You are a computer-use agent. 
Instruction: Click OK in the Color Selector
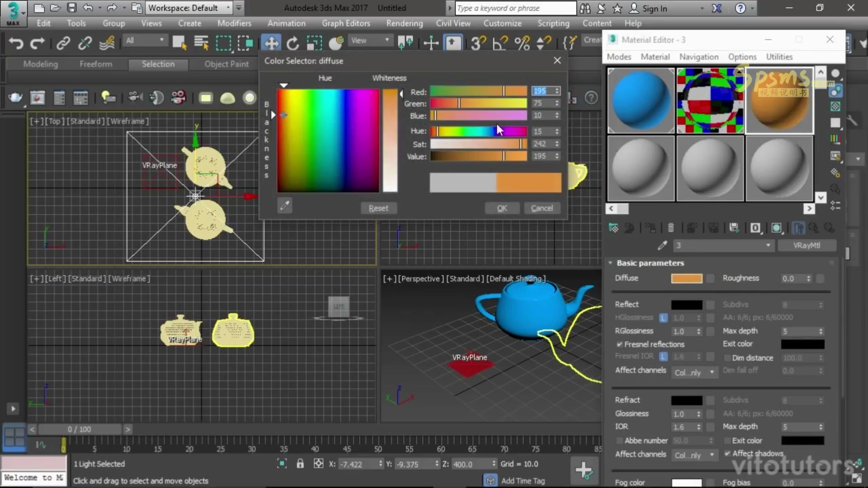pyautogui.click(x=502, y=208)
